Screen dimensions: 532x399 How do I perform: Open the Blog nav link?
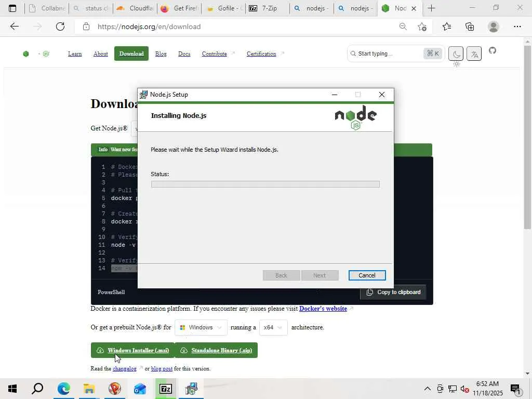[x=161, y=54]
